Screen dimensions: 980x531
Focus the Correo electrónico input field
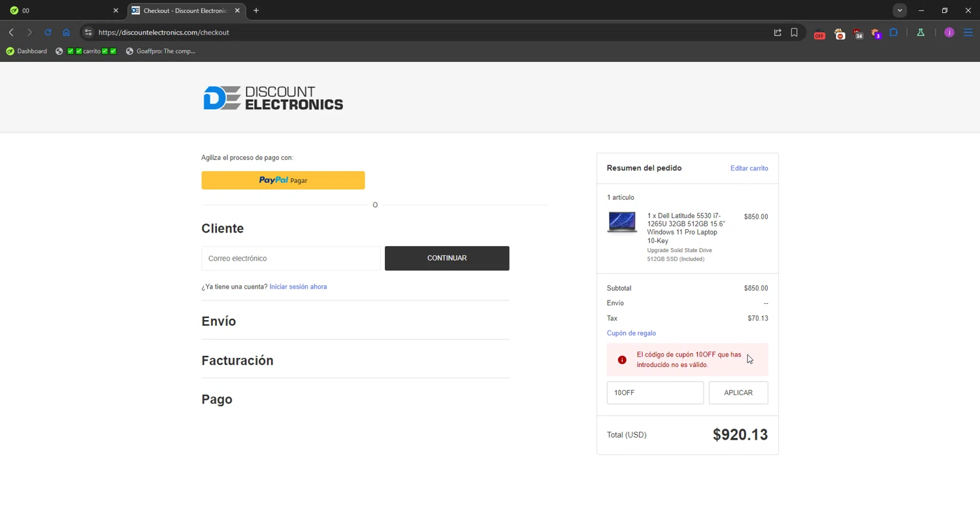pyautogui.click(x=291, y=258)
